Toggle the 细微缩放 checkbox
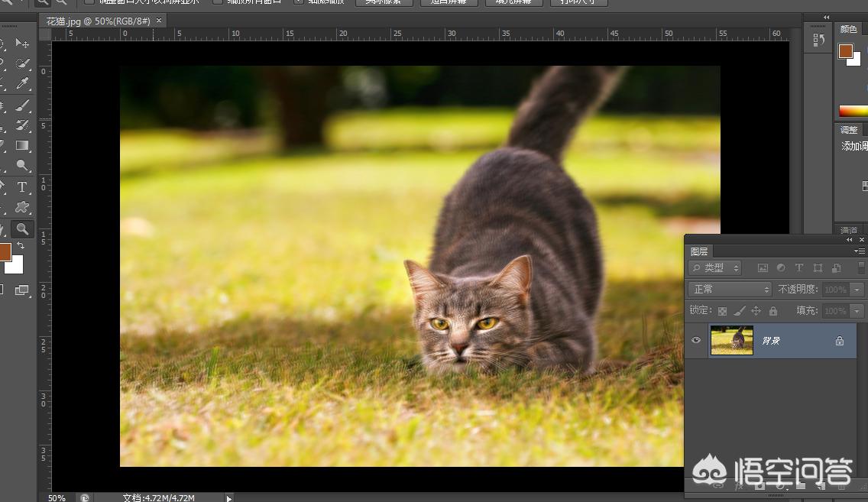Screen dimensions: 868x502 point(299,2)
